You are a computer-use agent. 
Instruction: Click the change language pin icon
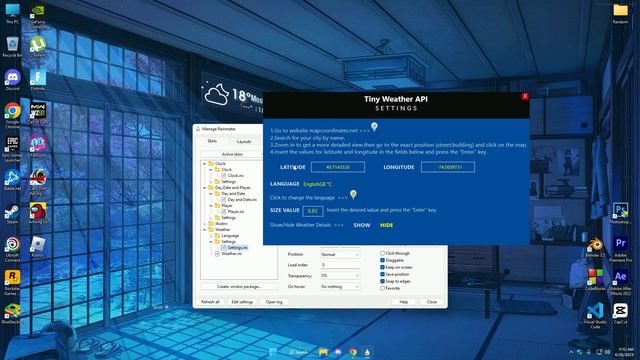point(353,195)
